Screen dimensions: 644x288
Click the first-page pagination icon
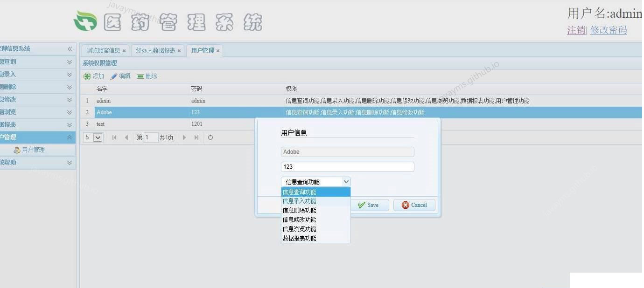114,137
